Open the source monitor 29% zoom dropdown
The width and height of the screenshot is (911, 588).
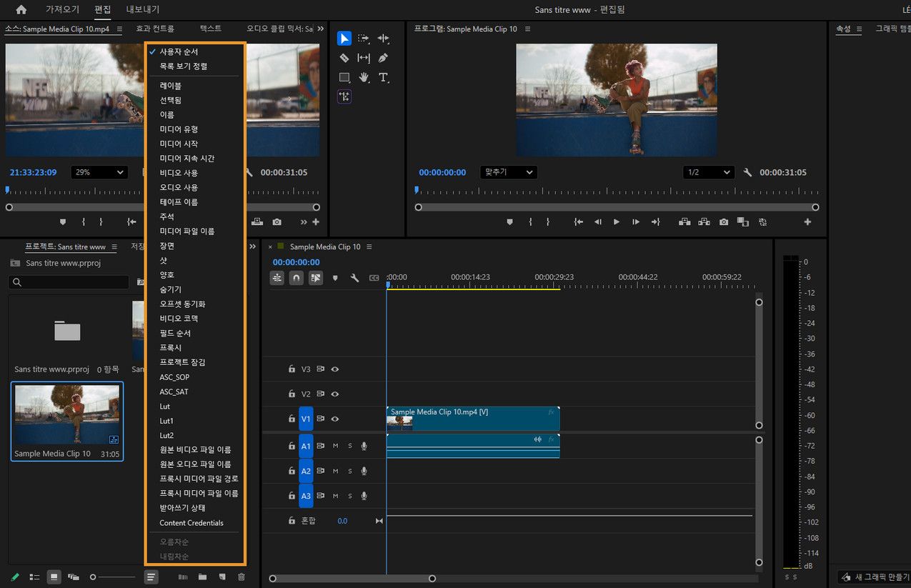100,172
